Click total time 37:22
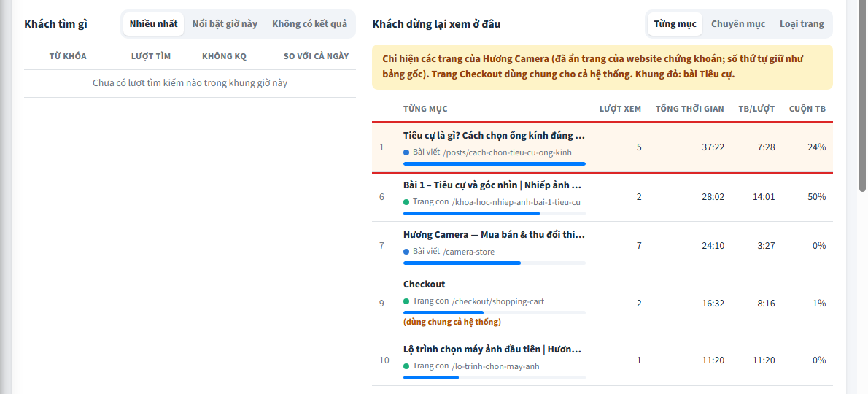This screenshot has width=868, height=394. 713,147
